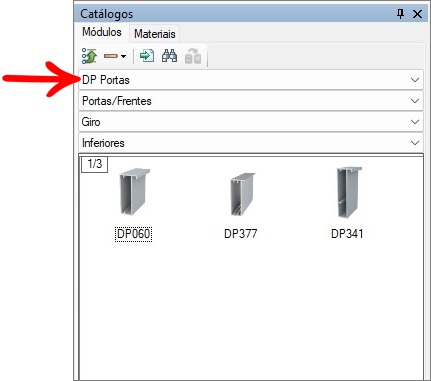Screen dimensions: 431x381
Task: Close the Catálogos panel
Action: pyautogui.click(x=417, y=14)
